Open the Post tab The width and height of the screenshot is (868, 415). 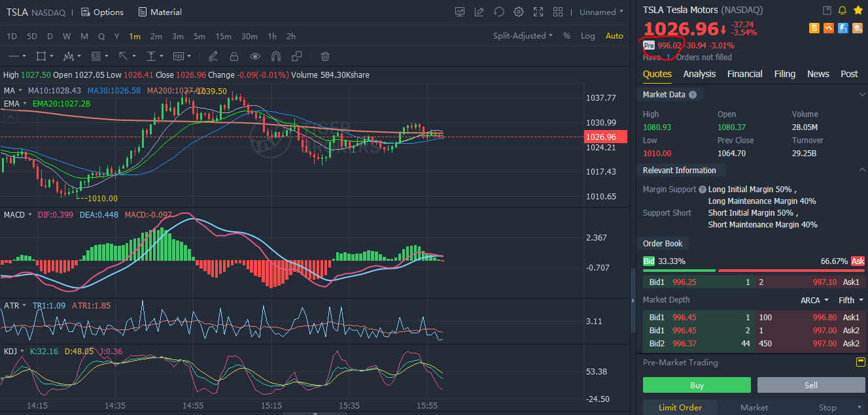pos(849,74)
